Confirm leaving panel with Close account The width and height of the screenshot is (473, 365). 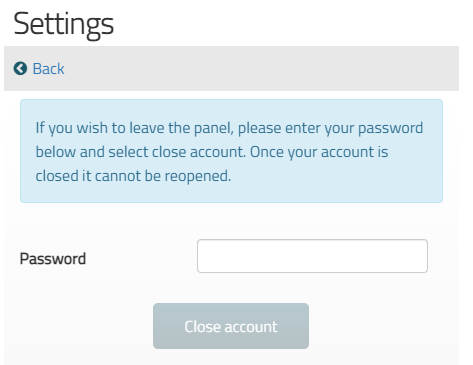(231, 326)
